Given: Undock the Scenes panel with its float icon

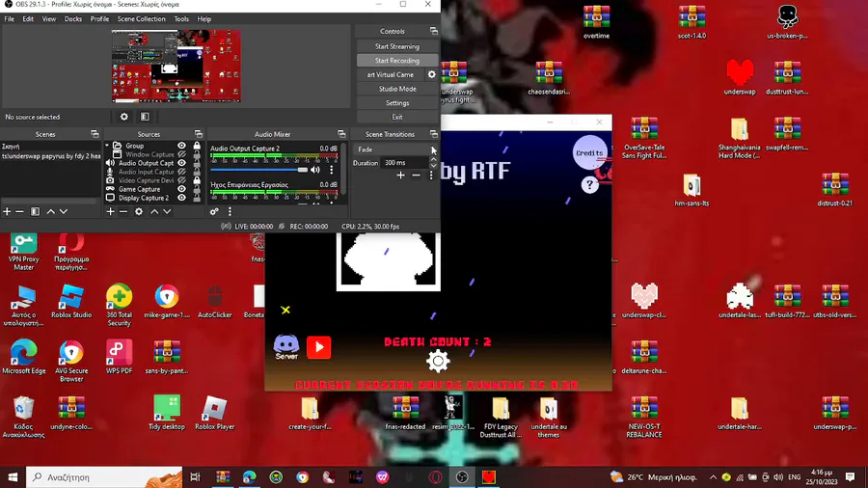Looking at the screenshot, I should point(95,134).
